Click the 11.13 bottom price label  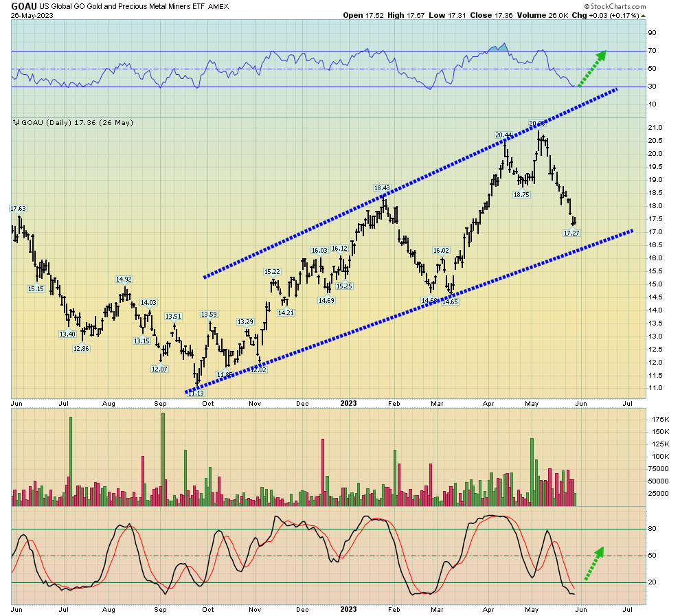(196, 393)
